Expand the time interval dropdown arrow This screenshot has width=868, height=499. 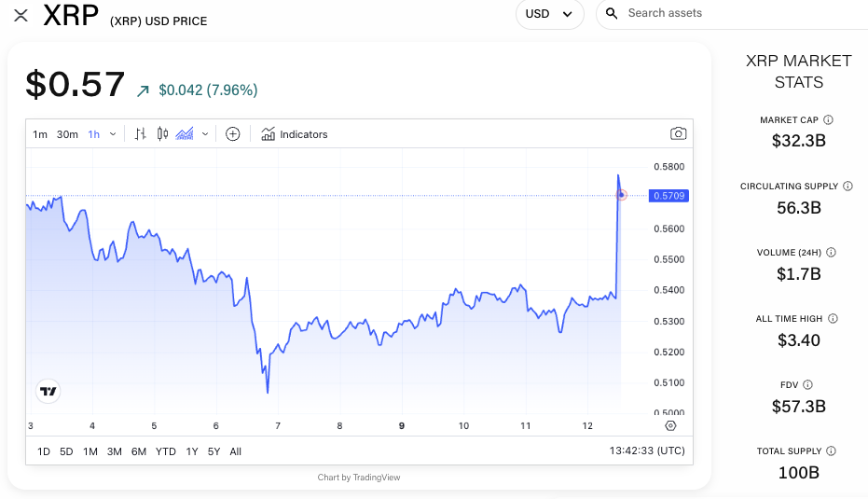(x=114, y=134)
